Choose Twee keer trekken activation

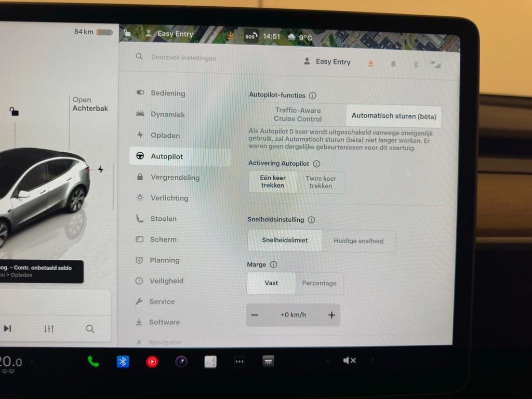tap(321, 182)
